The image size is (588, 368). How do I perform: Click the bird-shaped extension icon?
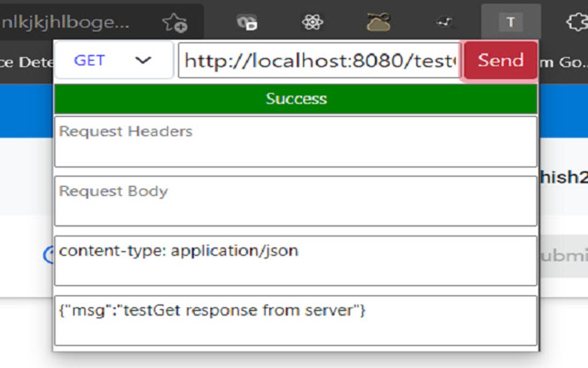click(445, 22)
